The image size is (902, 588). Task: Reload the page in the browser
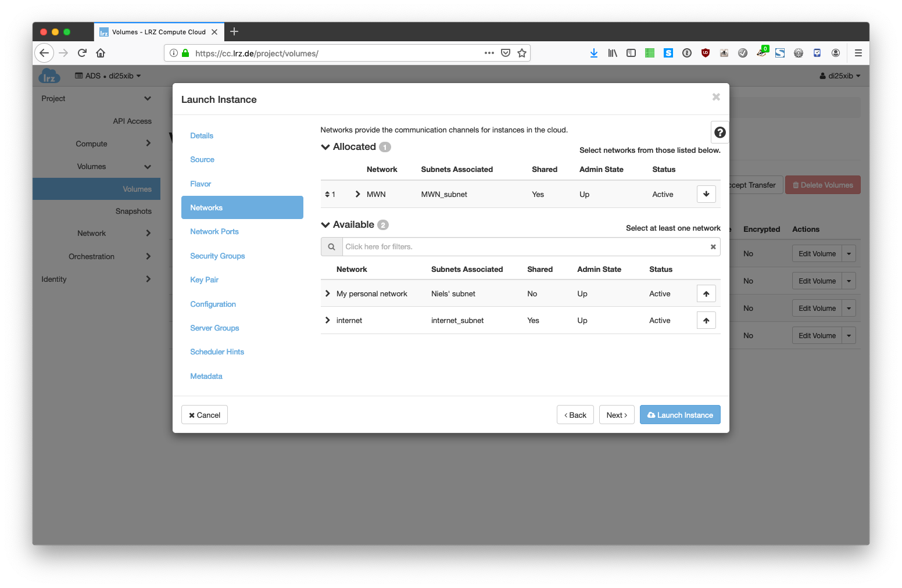82,53
